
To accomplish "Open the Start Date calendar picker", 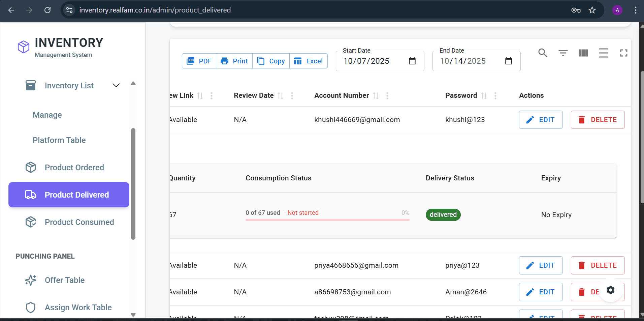I will click(413, 61).
